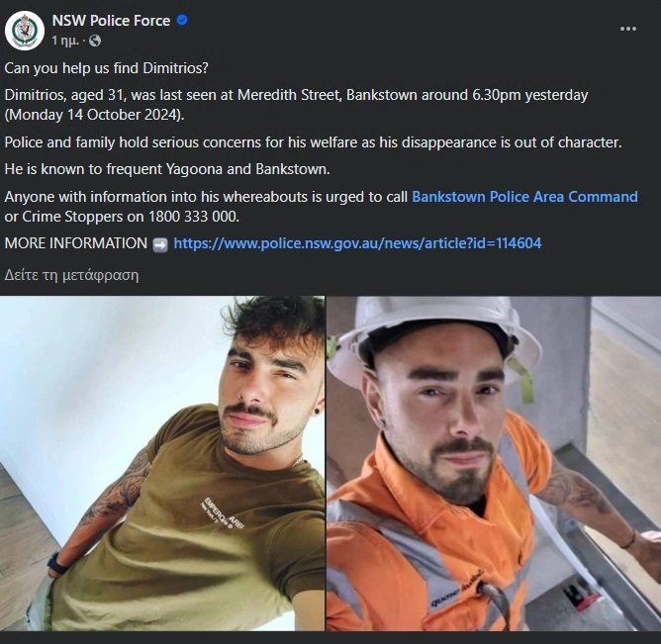
Task: Click the 'Police and family hold serious concerns' paragraph
Action: tap(314, 142)
